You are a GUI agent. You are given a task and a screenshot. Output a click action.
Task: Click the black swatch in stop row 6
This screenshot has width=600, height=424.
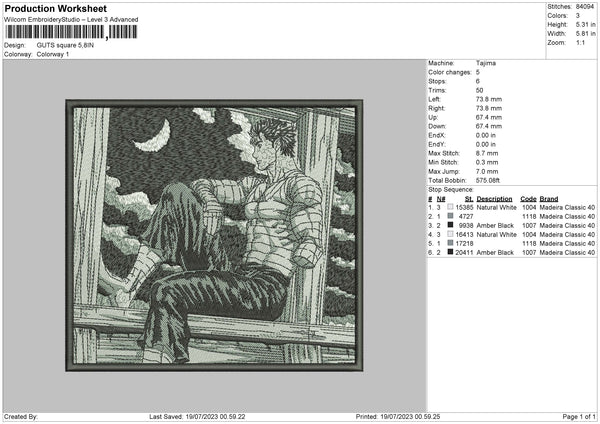(x=450, y=252)
